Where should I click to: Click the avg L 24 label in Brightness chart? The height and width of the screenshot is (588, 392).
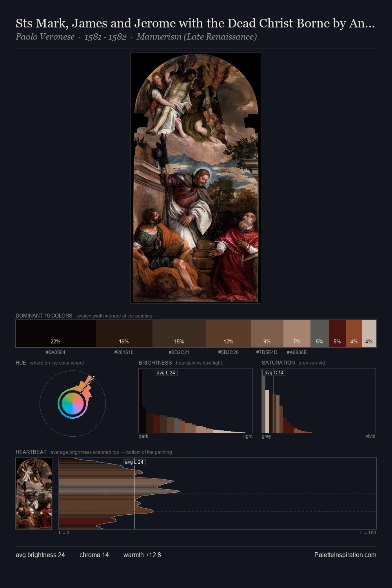pos(166,373)
